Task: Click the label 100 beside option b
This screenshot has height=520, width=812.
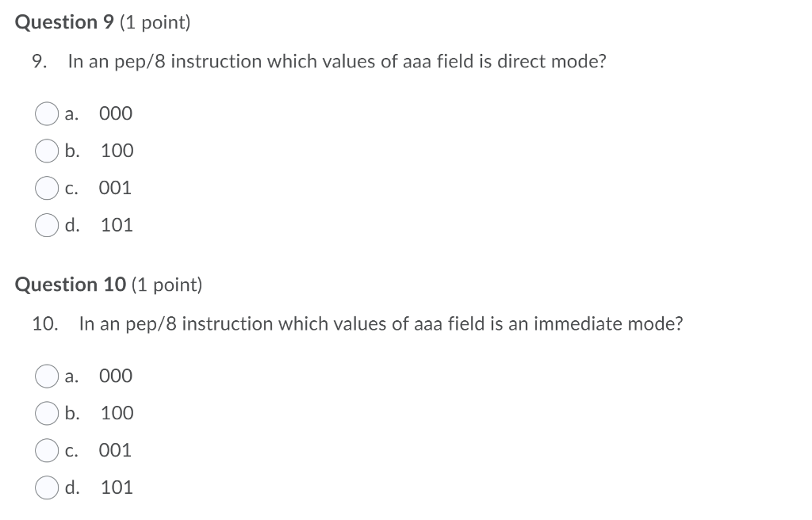Action: [116, 151]
